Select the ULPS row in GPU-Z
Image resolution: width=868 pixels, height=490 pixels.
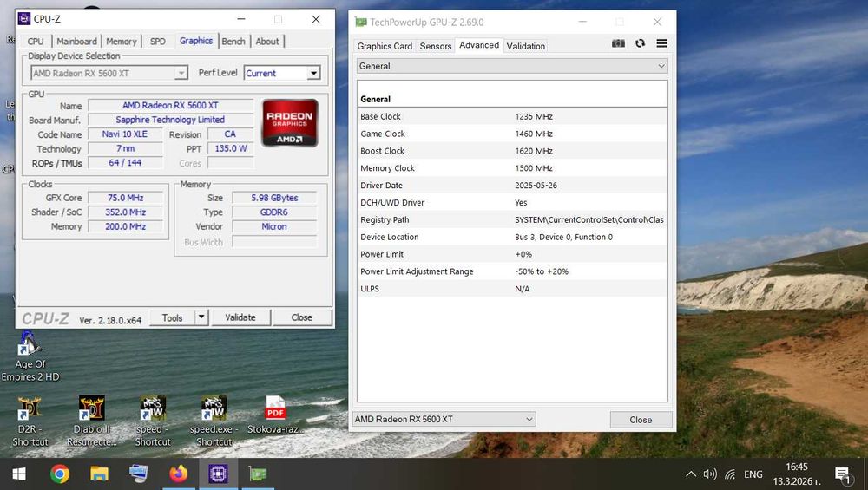click(x=512, y=288)
